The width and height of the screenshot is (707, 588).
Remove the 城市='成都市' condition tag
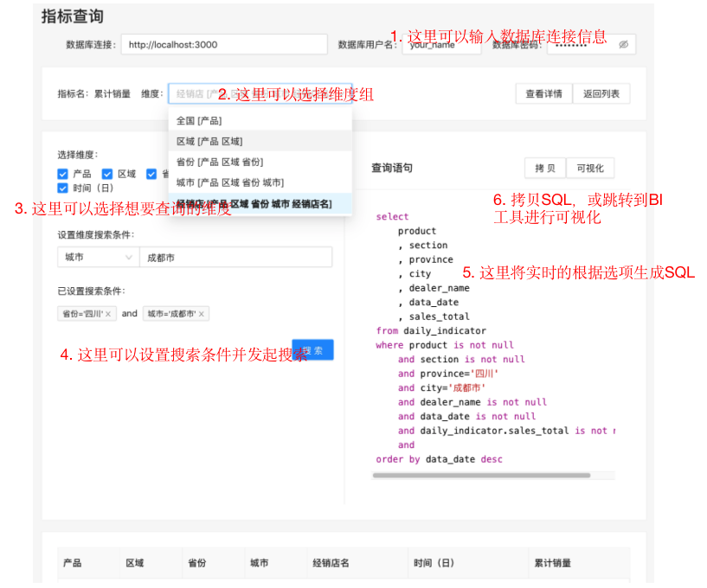pyautogui.click(x=202, y=314)
